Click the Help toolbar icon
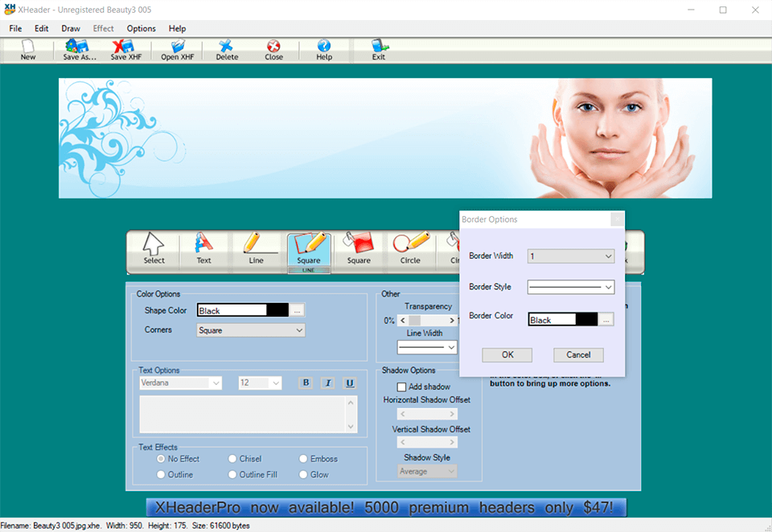 (324, 50)
